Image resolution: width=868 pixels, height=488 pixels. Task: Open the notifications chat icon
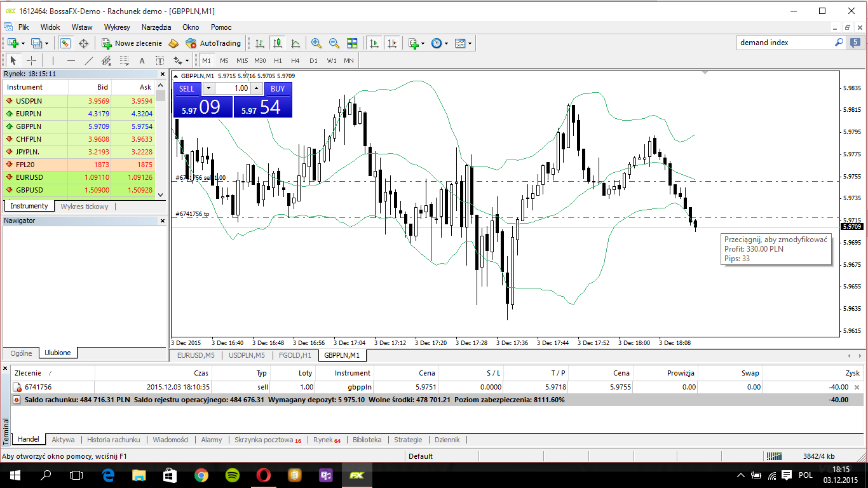pyautogui.click(x=856, y=43)
